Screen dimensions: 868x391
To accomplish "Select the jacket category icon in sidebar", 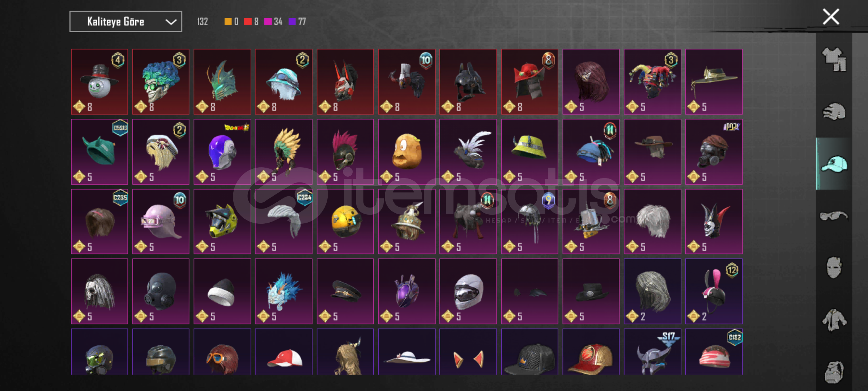I will [x=834, y=320].
